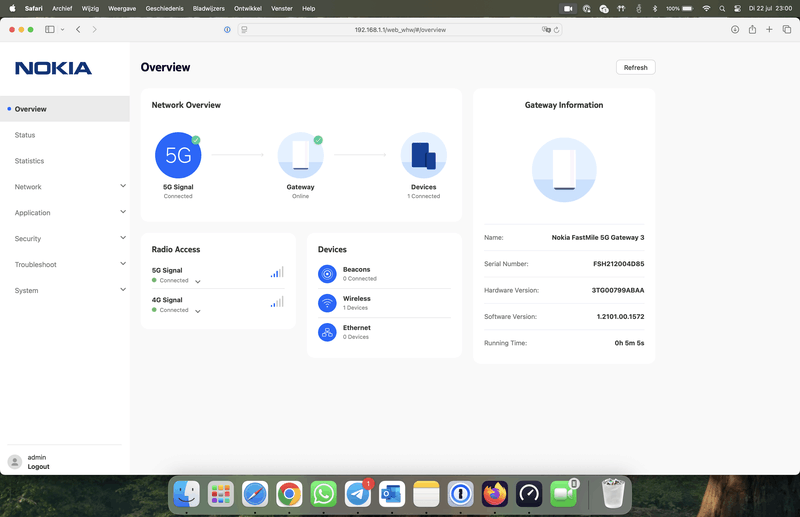Image resolution: width=800 pixels, height=517 pixels.
Task: Click the Safari forward arrow
Action: pyautogui.click(x=94, y=30)
